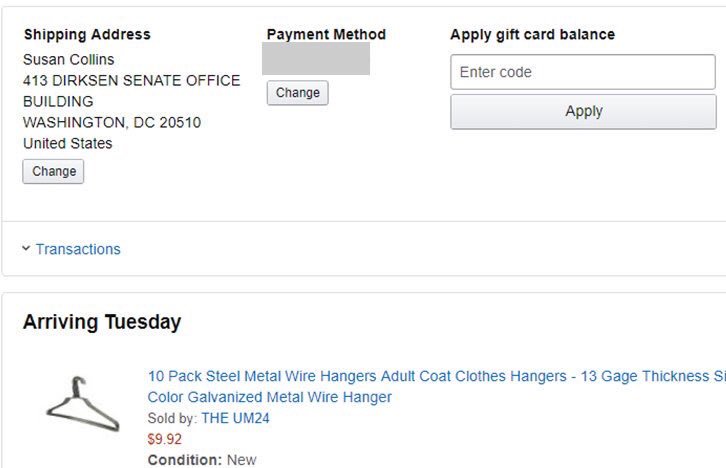The image size is (726, 468).
Task: Click the United States country line
Action: (68, 143)
